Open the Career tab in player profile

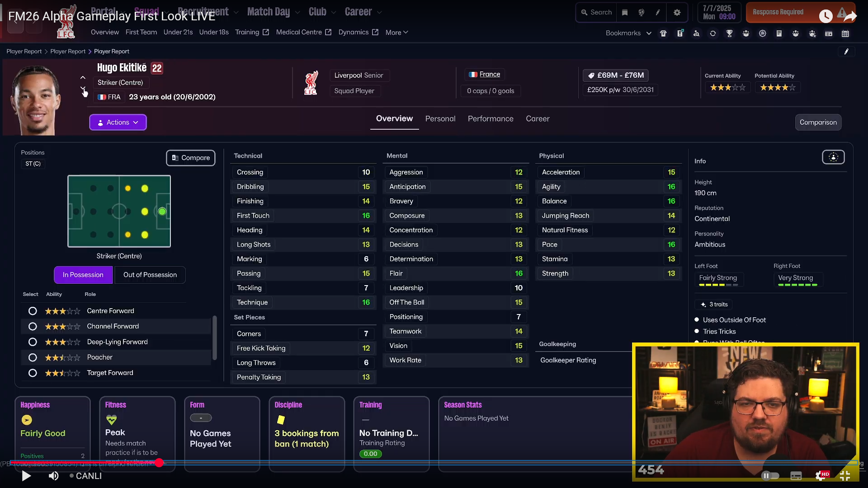(x=538, y=119)
